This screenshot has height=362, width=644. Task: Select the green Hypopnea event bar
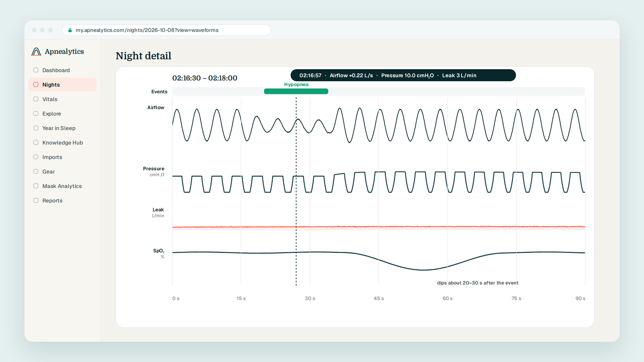pos(296,91)
